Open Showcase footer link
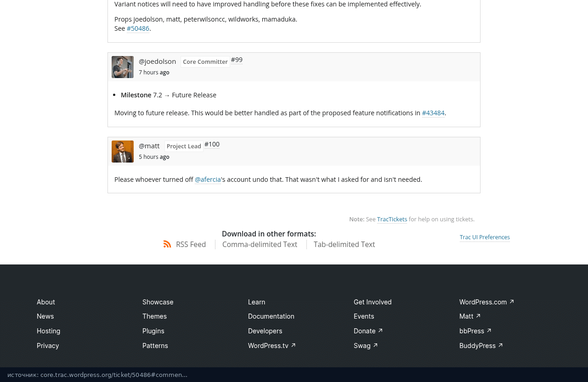The image size is (588, 382). tap(158, 302)
